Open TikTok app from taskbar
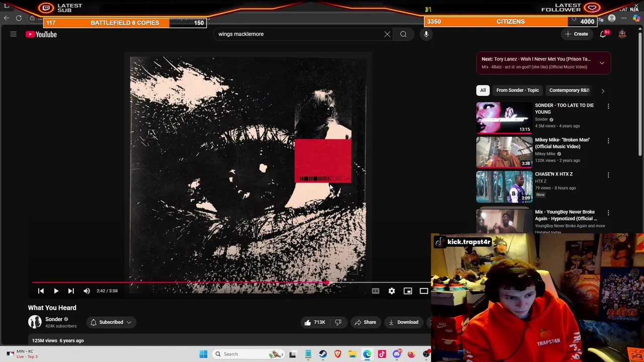This screenshot has width=644, height=362. [382, 354]
